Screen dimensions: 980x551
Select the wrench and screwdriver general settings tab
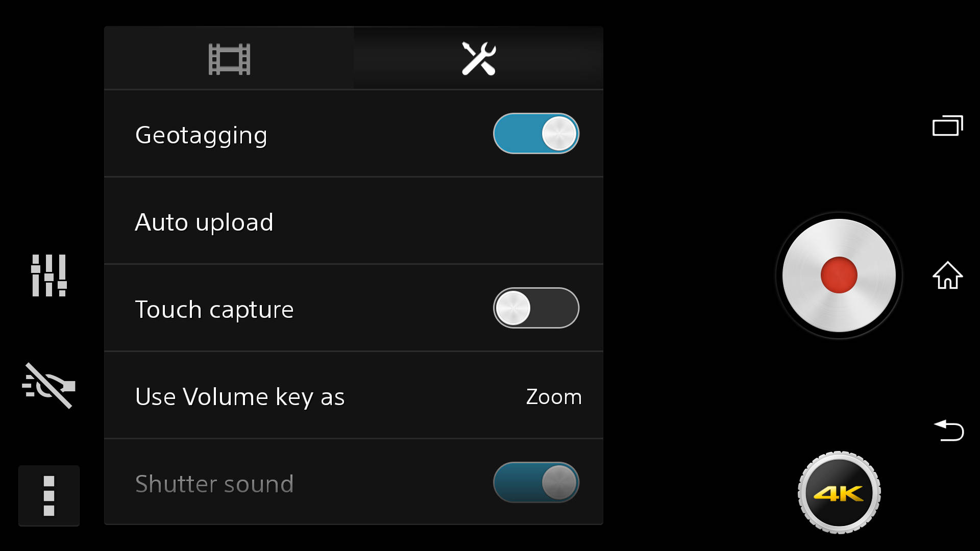pyautogui.click(x=478, y=59)
